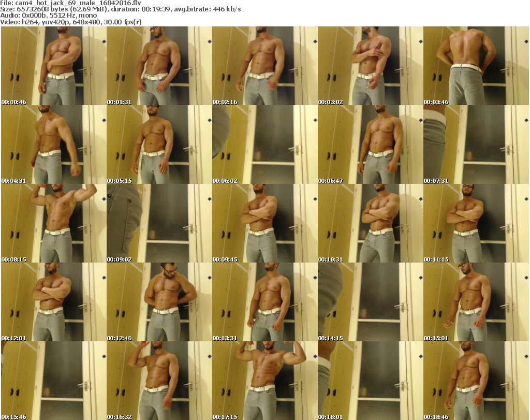This screenshot has height=420, width=530.
Task: Pick the frame stamped 00:09:02
Action: [159, 224]
